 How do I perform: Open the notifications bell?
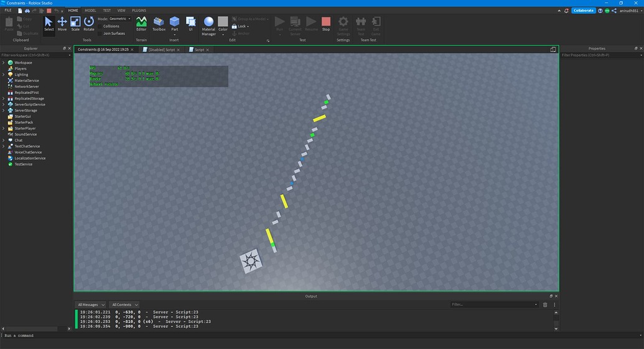click(x=566, y=11)
